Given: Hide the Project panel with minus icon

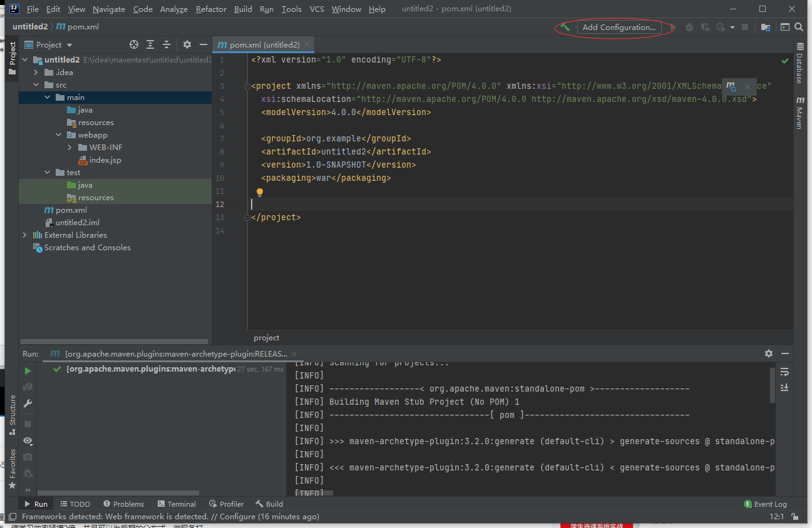Looking at the screenshot, I should (x=203, y=44).
